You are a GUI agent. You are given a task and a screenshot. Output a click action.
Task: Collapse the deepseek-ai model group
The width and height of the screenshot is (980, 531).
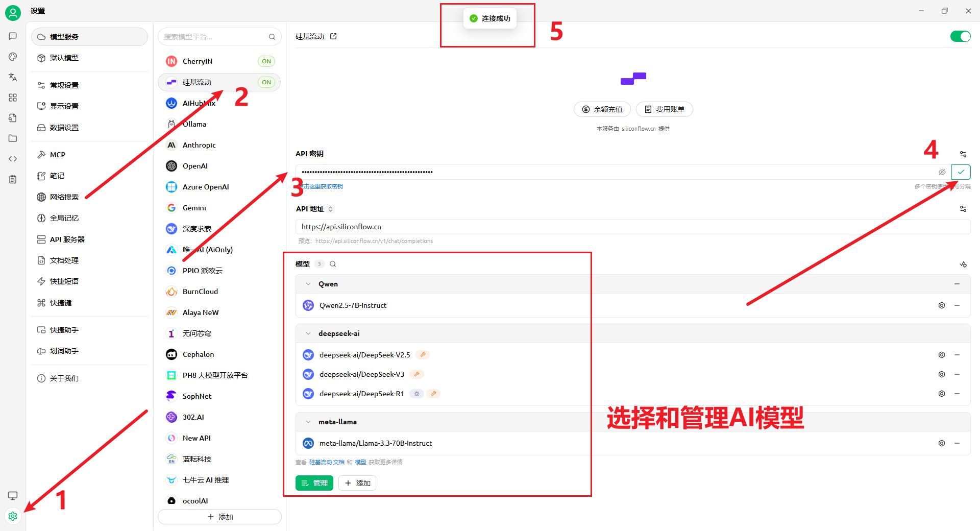coord(308,333)
